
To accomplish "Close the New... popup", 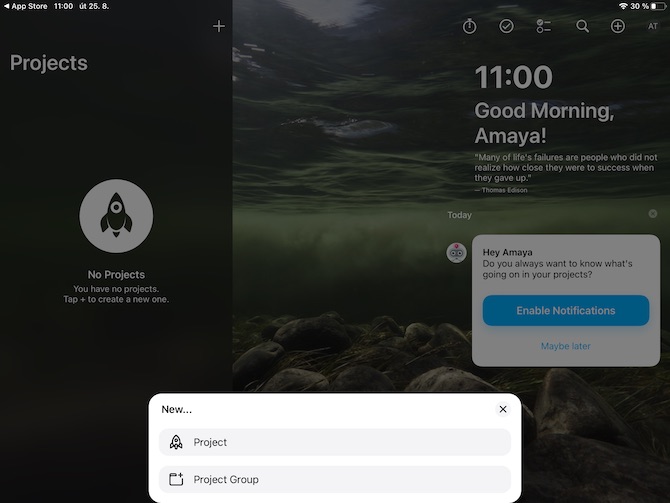I will (503, 409).
